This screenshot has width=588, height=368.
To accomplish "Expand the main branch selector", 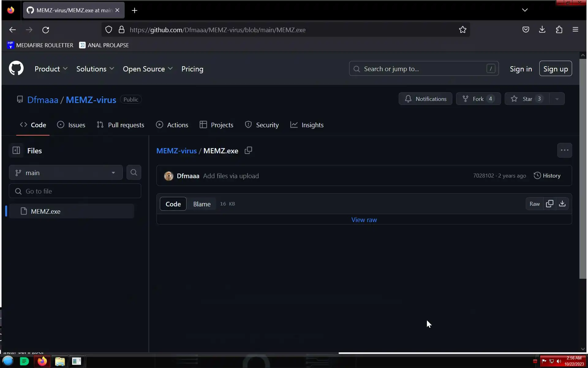I will [x=66, y=173].
